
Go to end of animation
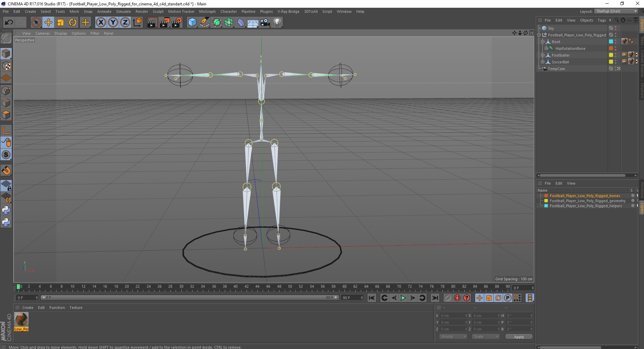[x=435, y=298]
